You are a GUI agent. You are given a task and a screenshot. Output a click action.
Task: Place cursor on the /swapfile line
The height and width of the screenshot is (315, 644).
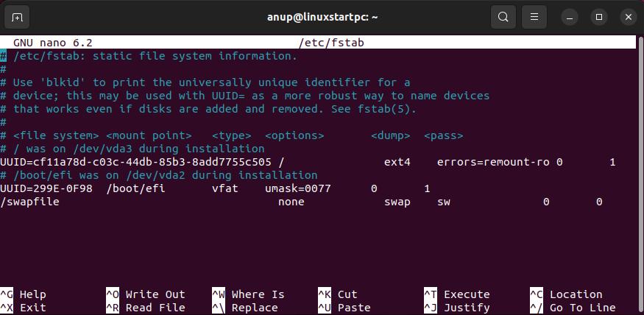[x=301, y=202]
